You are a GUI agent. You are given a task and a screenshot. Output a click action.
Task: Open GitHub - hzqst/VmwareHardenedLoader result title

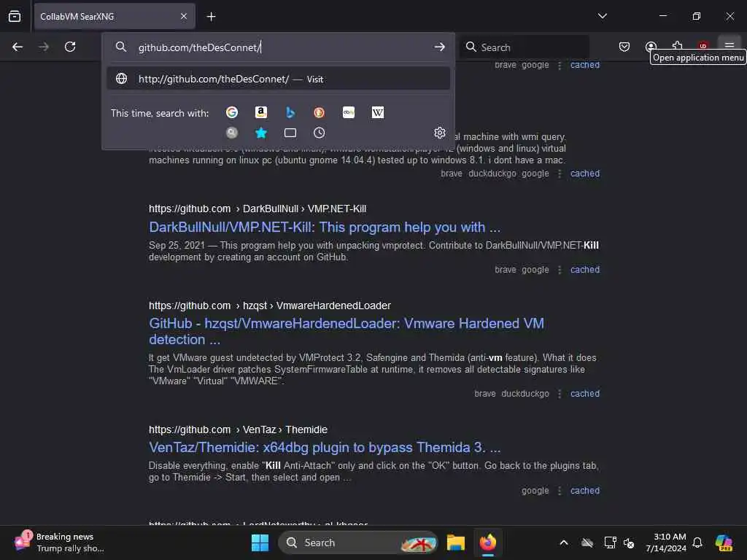347,332
